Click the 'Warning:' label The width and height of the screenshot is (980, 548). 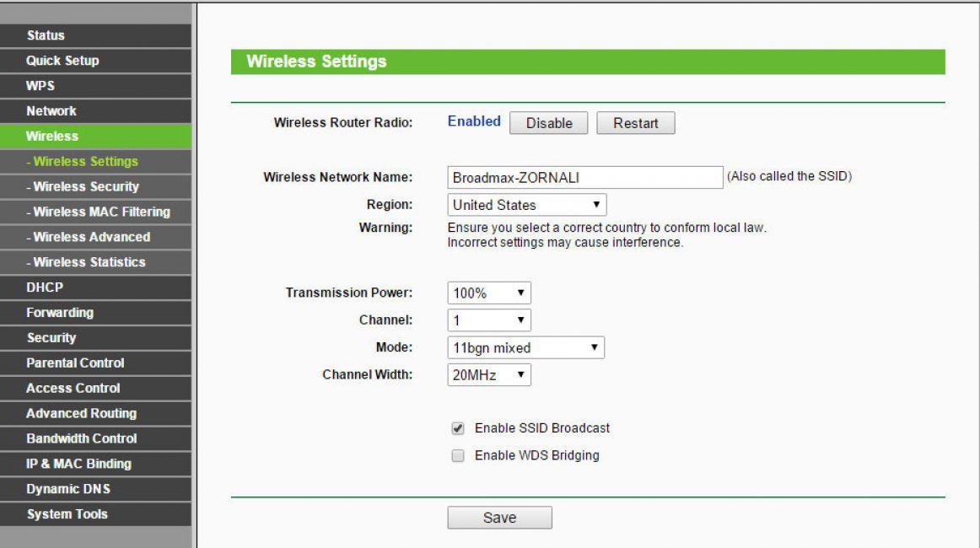385,228
